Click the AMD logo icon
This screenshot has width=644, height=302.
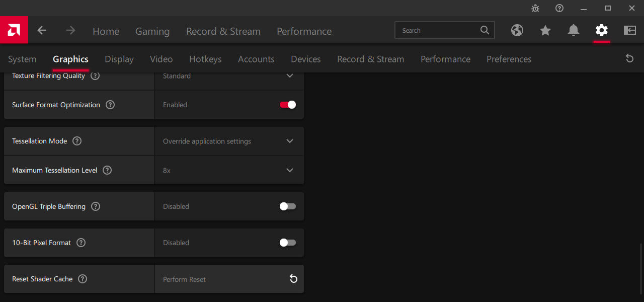[14, 30]
